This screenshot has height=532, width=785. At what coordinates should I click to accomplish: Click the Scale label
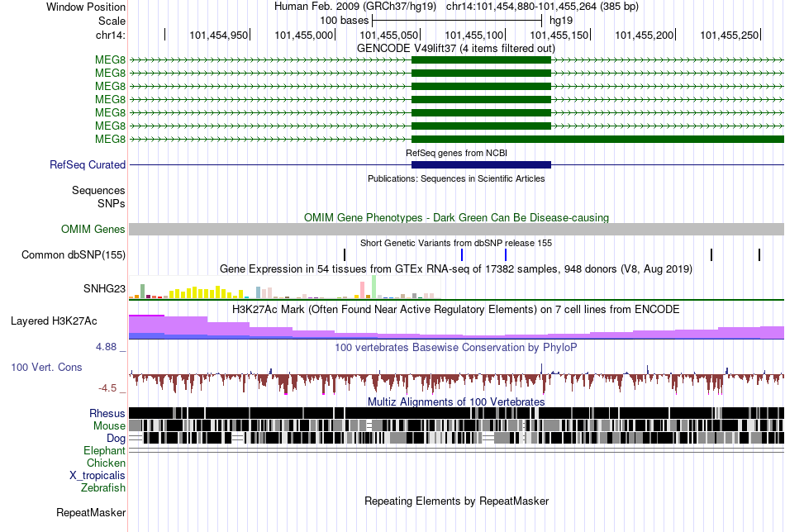click(x=112, y=21)
